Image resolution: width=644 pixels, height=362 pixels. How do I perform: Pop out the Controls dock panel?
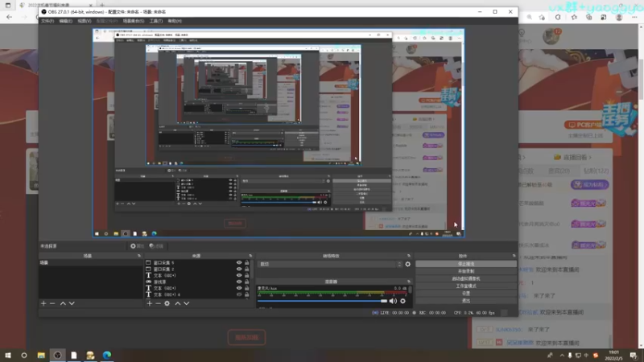click(x=514, y=256)
